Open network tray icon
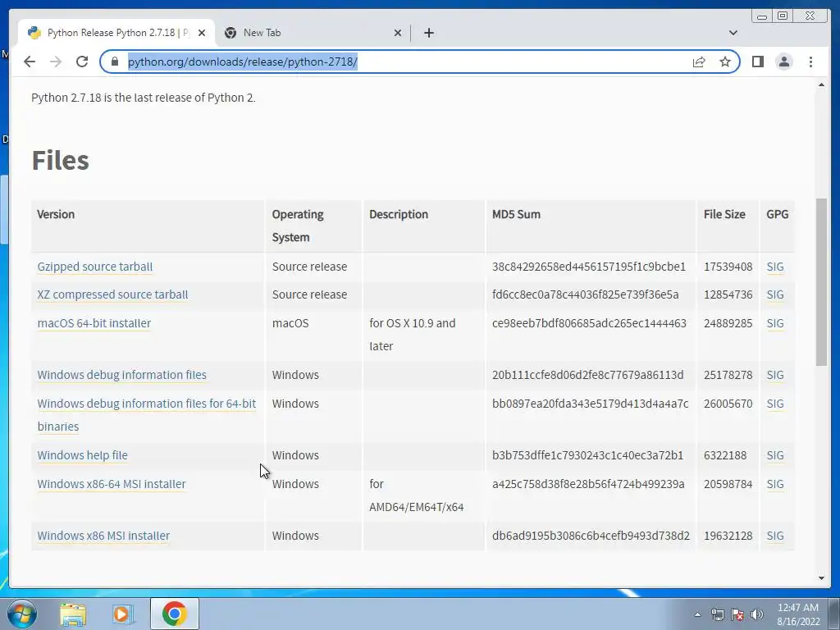The height and width of the screenshot is (630, 840). pyautogui.click(x=717, y=615)
